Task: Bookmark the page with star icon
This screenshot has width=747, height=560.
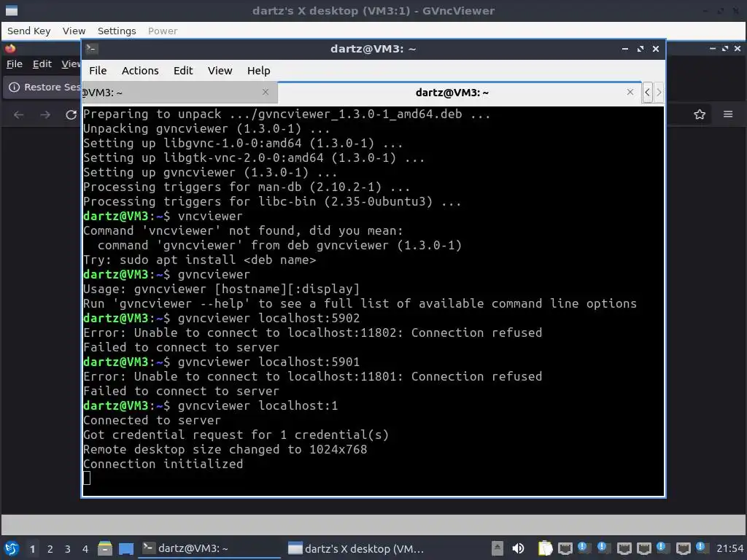Action: (700, 114)
